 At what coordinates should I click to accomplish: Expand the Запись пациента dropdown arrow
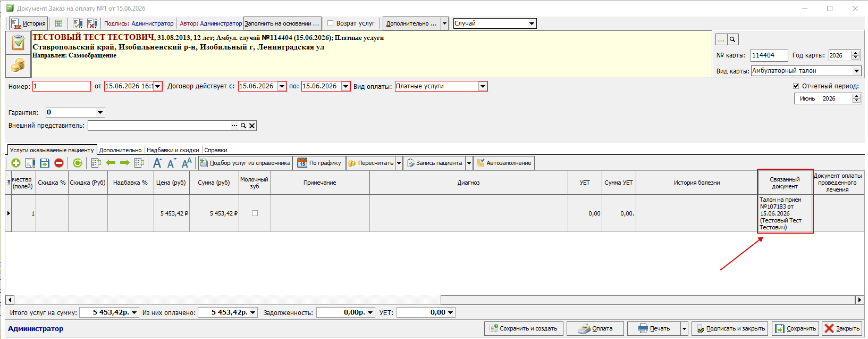pos(469,163)
